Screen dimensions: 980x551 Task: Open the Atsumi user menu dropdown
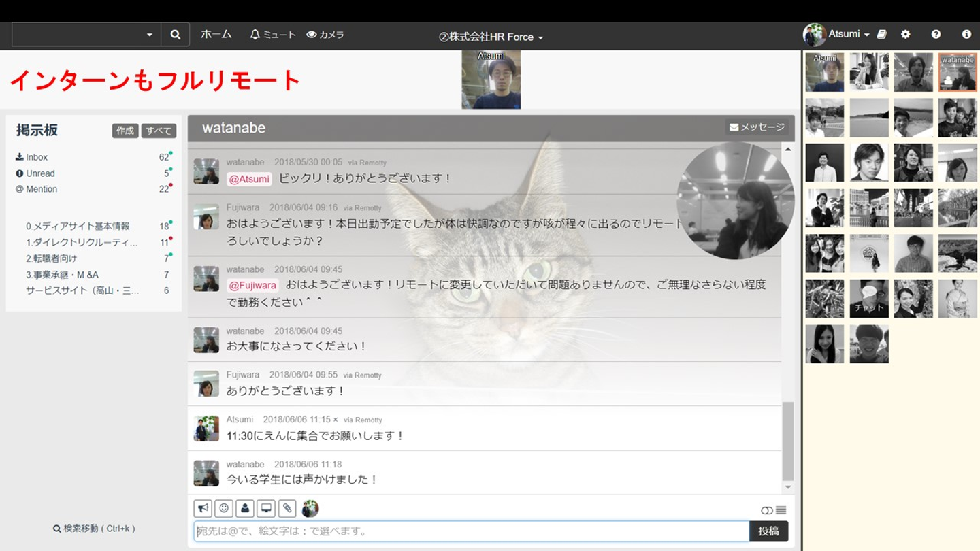tap(849, 34)
